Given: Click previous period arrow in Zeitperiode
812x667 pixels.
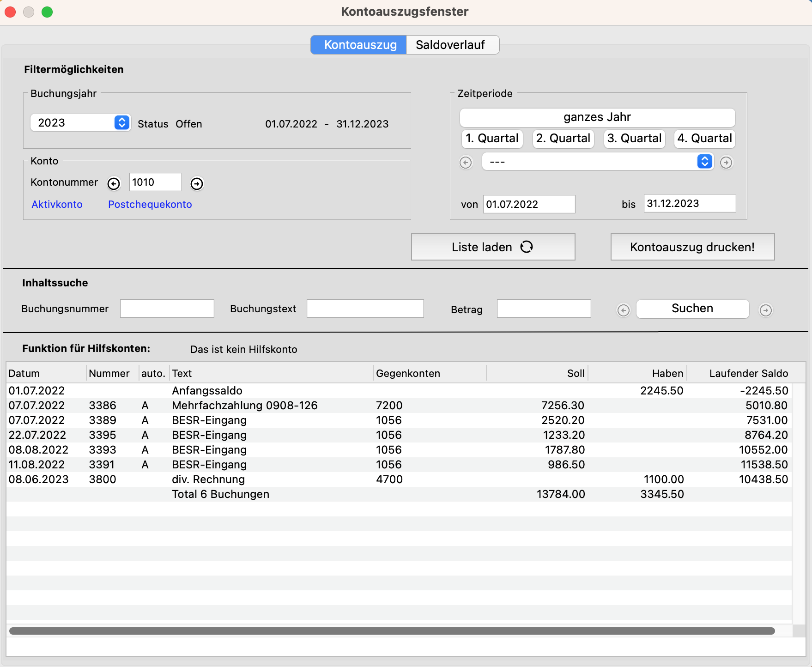Looking at the screenshot, I should (x=466, y=163).
